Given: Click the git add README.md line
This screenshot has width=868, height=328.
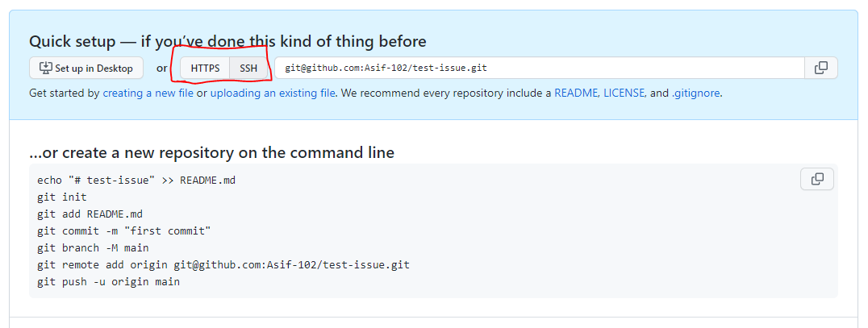Looking at the screenshot, I should pyautogui.click(x=90, y=214).
